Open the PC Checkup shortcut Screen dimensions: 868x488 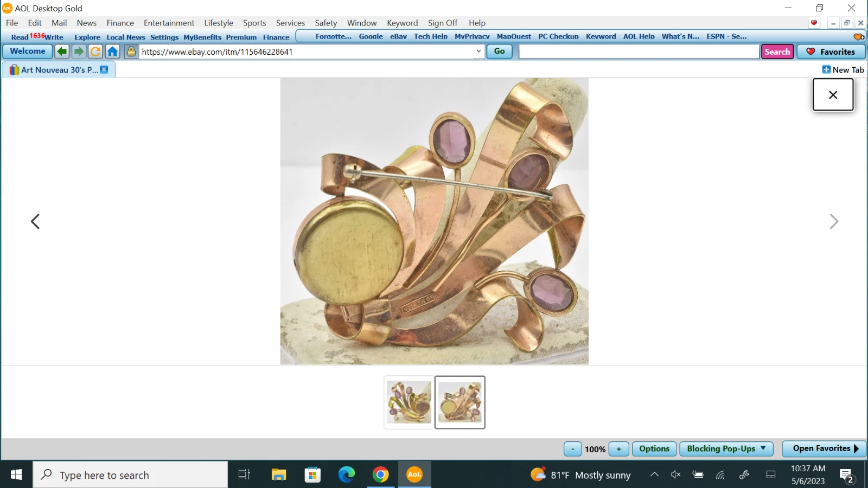coord(558,37)
